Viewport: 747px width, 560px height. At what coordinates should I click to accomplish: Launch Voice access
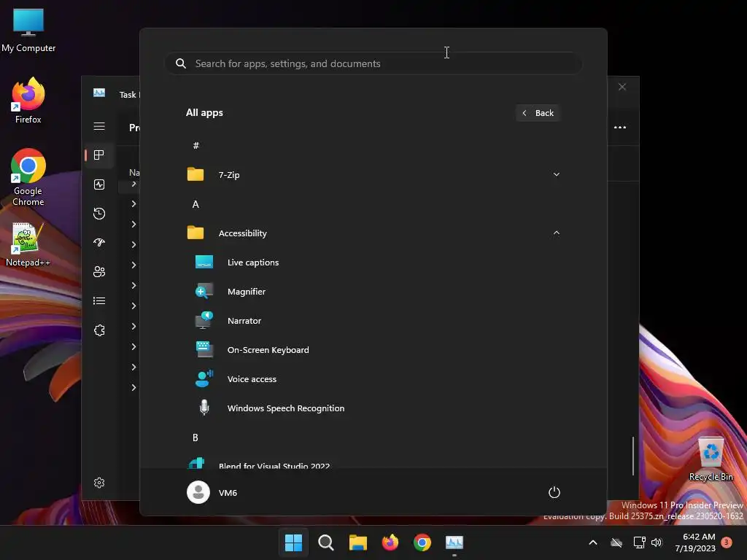pos(373,379)
